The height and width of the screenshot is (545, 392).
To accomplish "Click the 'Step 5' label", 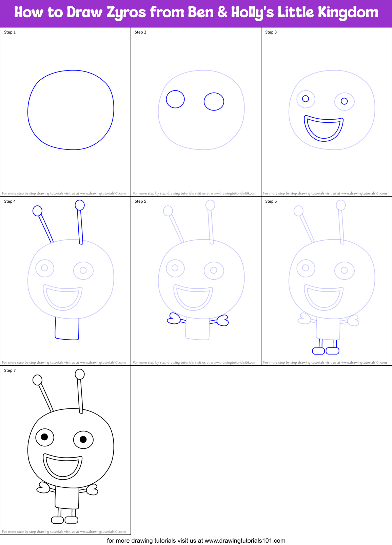I will click(x=140, y=201).
